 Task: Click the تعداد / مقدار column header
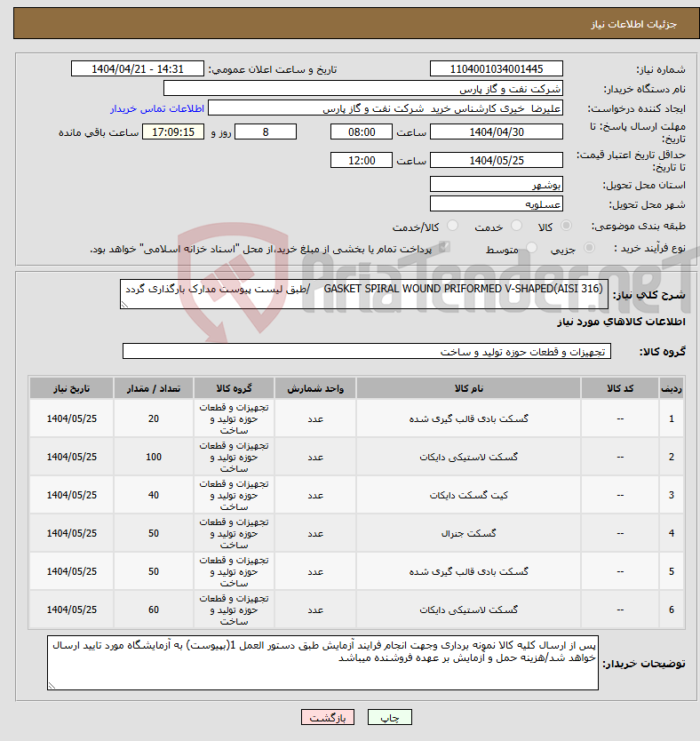point(154,388)
